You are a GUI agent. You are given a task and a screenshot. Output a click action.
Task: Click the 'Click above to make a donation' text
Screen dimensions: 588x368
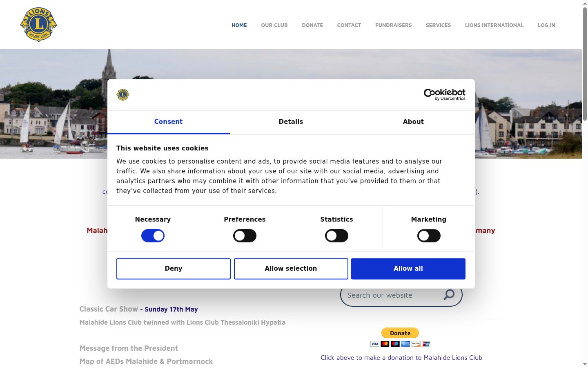401,358
